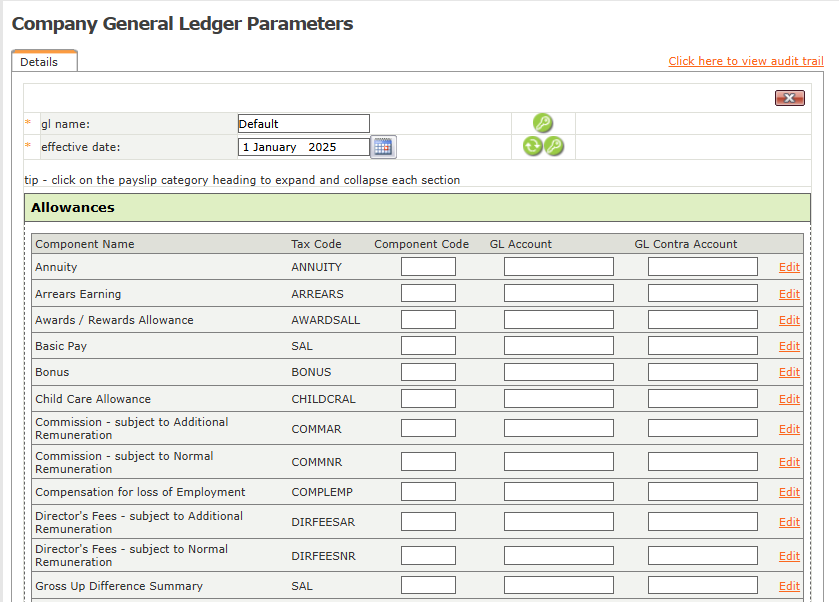Open the calendar date picker
The width and height of the screenshot is (839, 602).
[383, 147]
